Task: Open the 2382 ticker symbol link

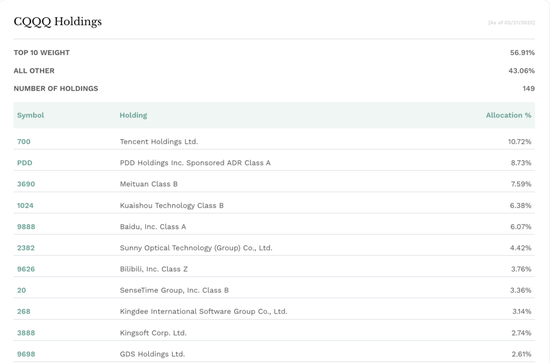Action: click(x=26, y=248)
